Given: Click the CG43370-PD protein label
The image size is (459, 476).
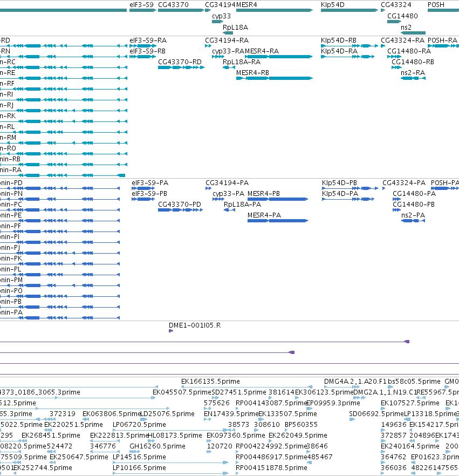Looking at the screenshot, I should (x=180, y=205).
